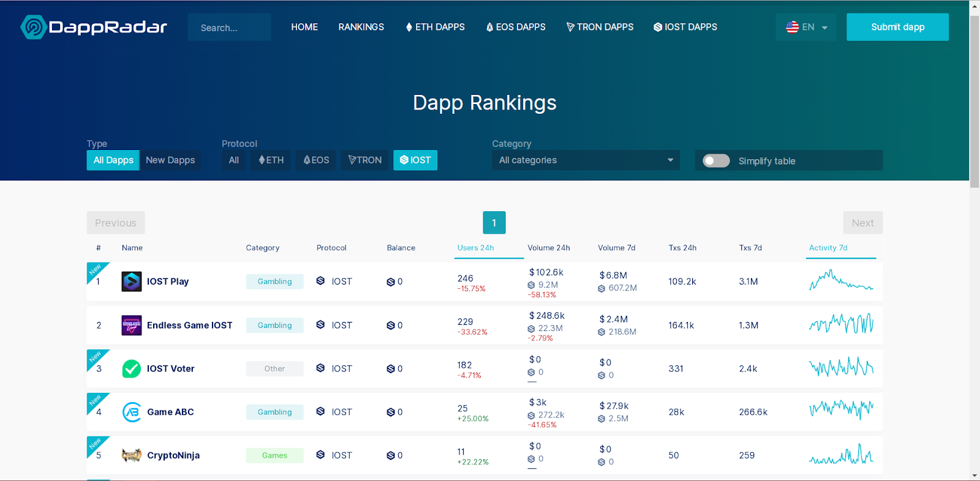View IOST Play activity 7d sparkline

841,280
